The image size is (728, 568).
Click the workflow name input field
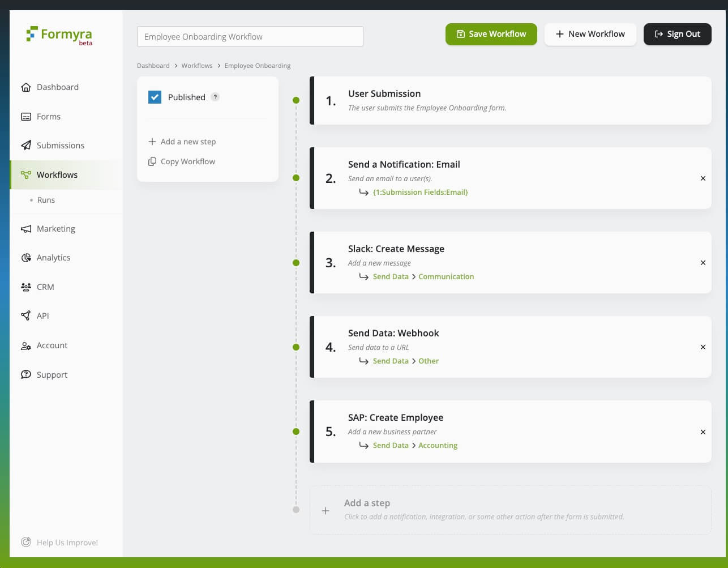click(x=250, y=36)
